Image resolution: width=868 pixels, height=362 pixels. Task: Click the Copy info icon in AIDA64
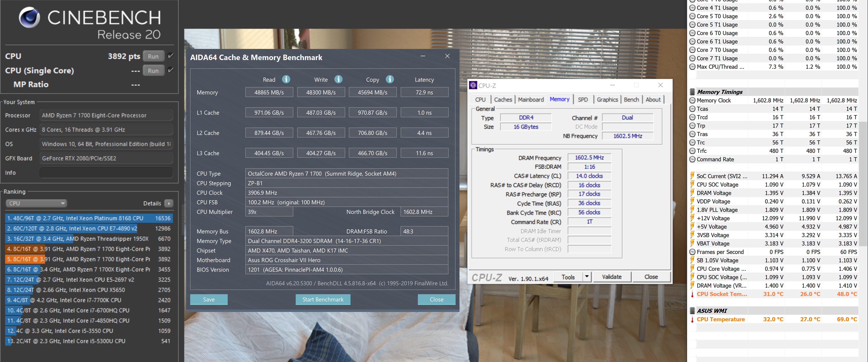[x=389, y=79]
